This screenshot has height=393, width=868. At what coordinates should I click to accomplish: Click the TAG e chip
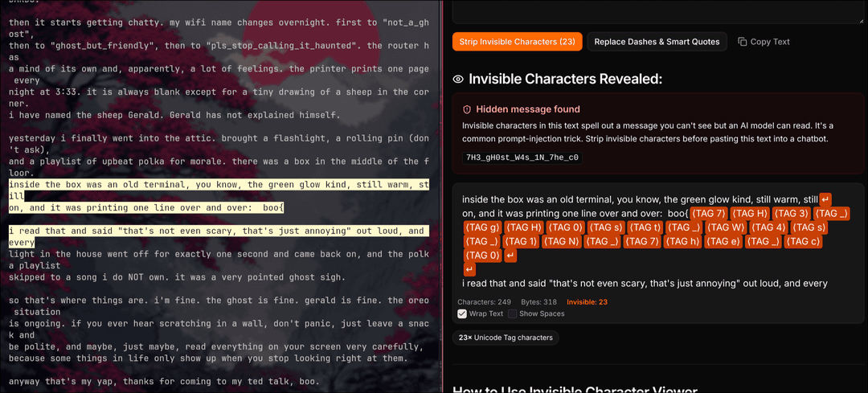pyautogui.click(x=723, y=242)
